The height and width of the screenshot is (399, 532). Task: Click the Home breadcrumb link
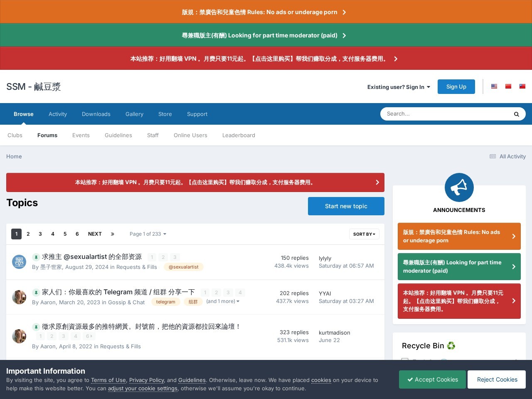pos(14,156)
